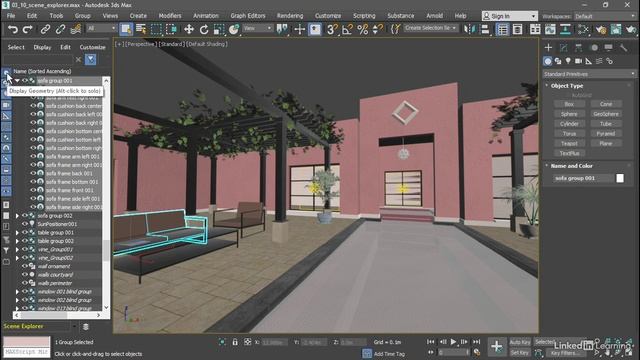Toggle visibility eye of walls courtyard
This screenshot has height=360, width=640.
24,275
